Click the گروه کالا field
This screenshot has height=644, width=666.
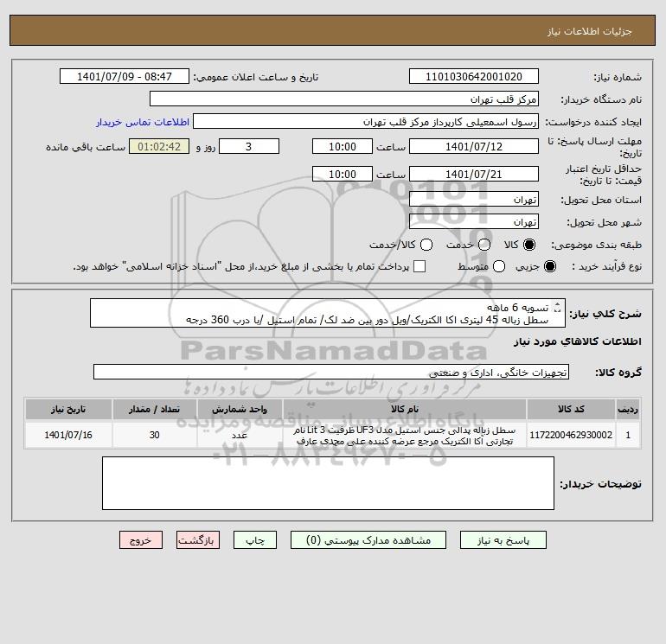tap(331, 373)
